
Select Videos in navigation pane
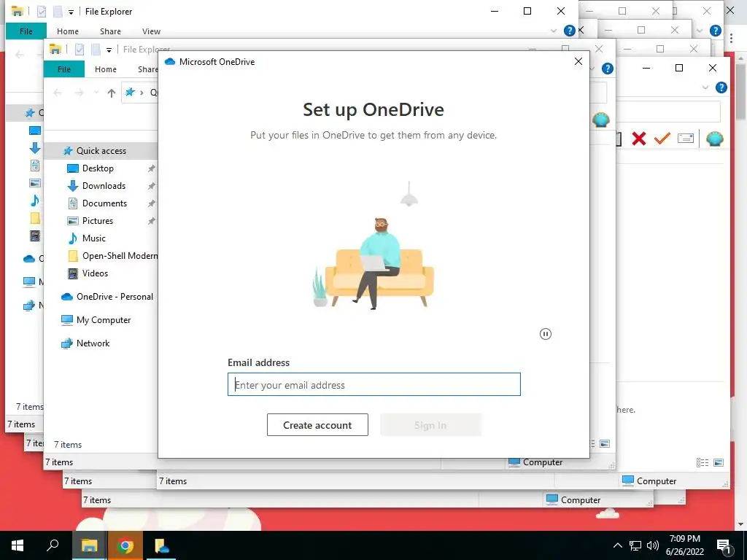tap(95, 273)
